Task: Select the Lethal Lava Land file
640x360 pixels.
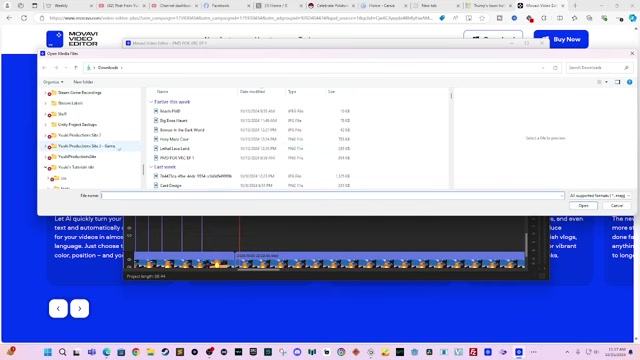Action: pos(175,149)
